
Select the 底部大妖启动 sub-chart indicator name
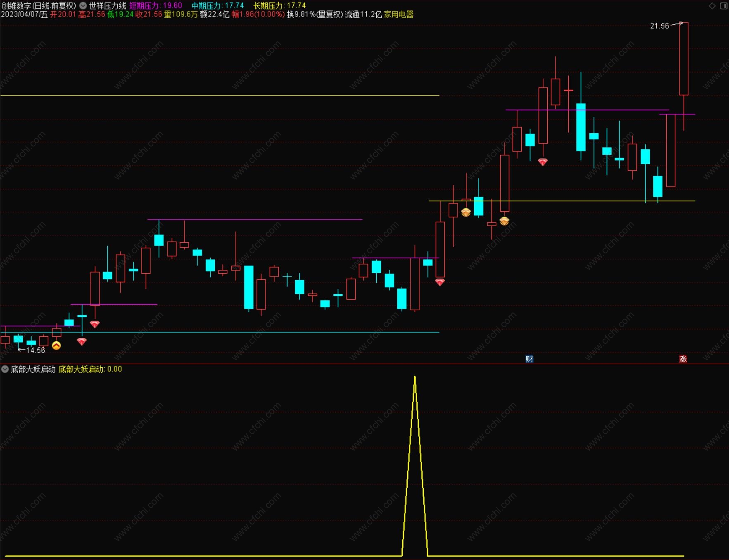pos(33,369)
